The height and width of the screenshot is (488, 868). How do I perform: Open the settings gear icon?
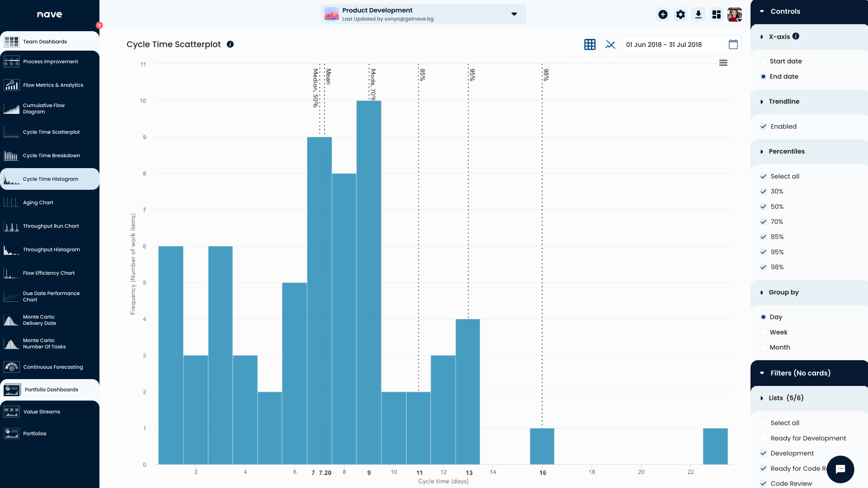pyautogui.click(x=680, y=14)
